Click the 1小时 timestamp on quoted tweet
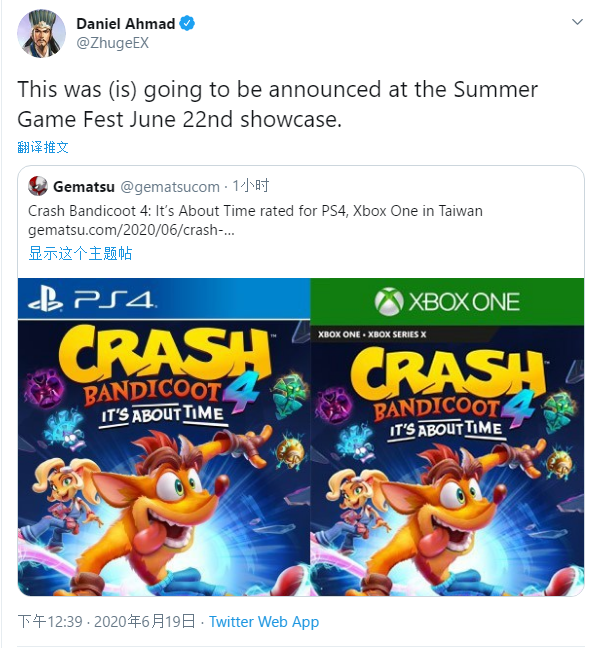The width and height of the screenshot is (600, 648). click(x=250, y=186)
